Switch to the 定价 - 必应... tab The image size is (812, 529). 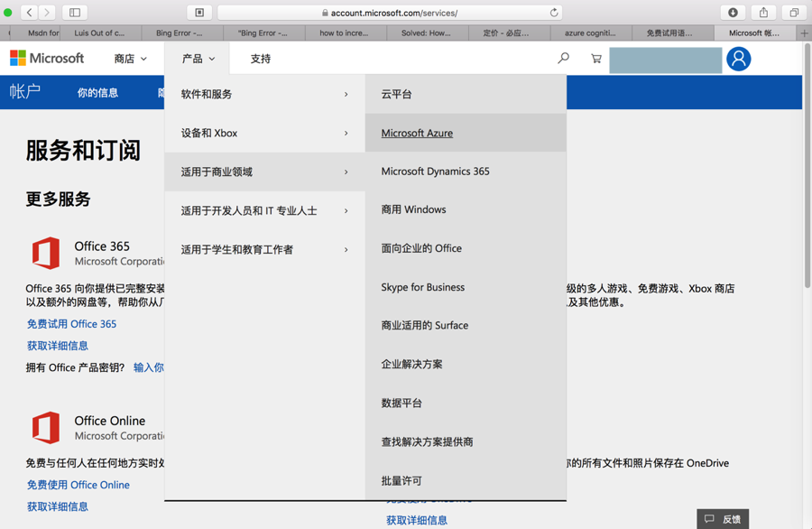509,33
